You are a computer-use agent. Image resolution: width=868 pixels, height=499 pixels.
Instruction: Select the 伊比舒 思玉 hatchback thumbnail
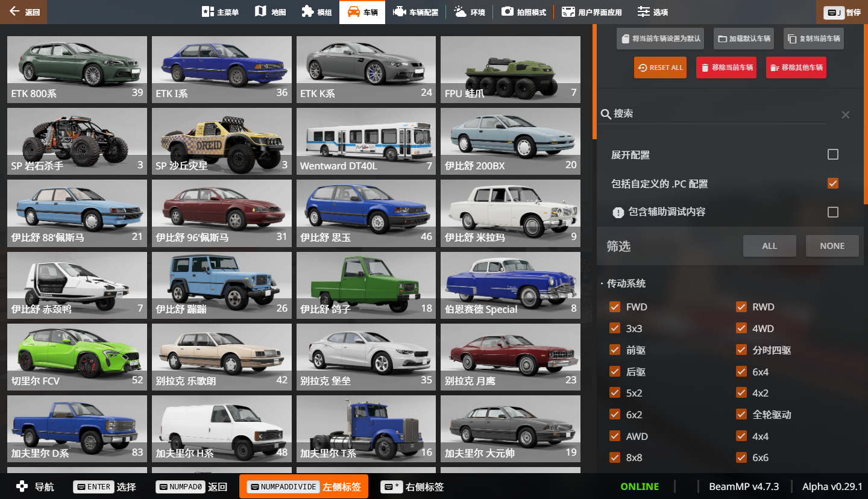coord(366,213)
